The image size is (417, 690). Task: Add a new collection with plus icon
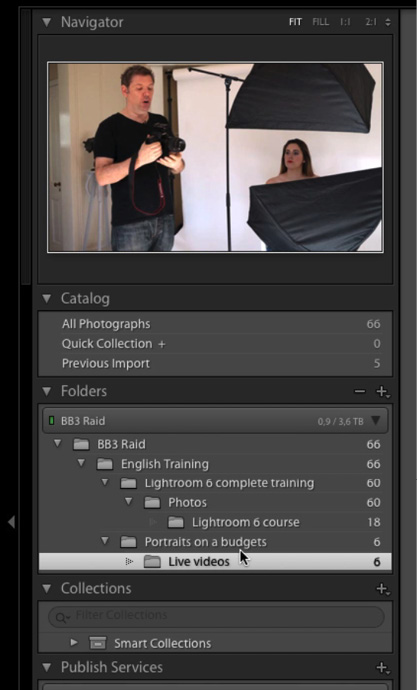[382, 589]
